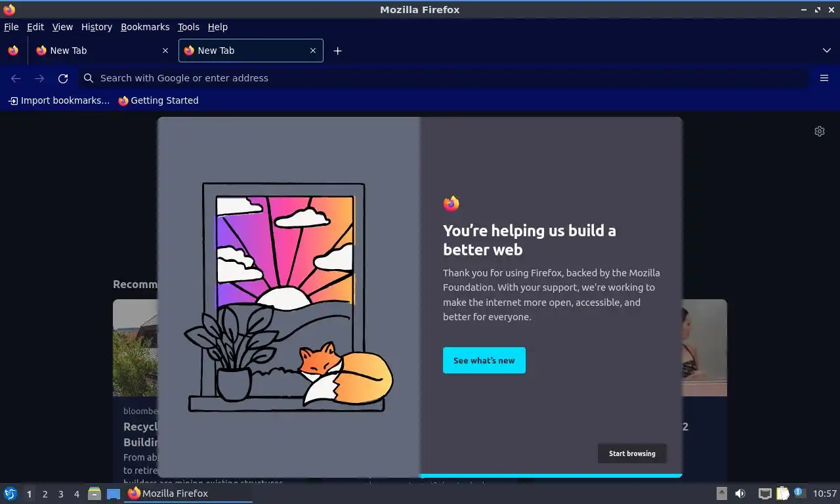Click the search magnifier icon in address bar
840x504 pixels.
point(89,78)
